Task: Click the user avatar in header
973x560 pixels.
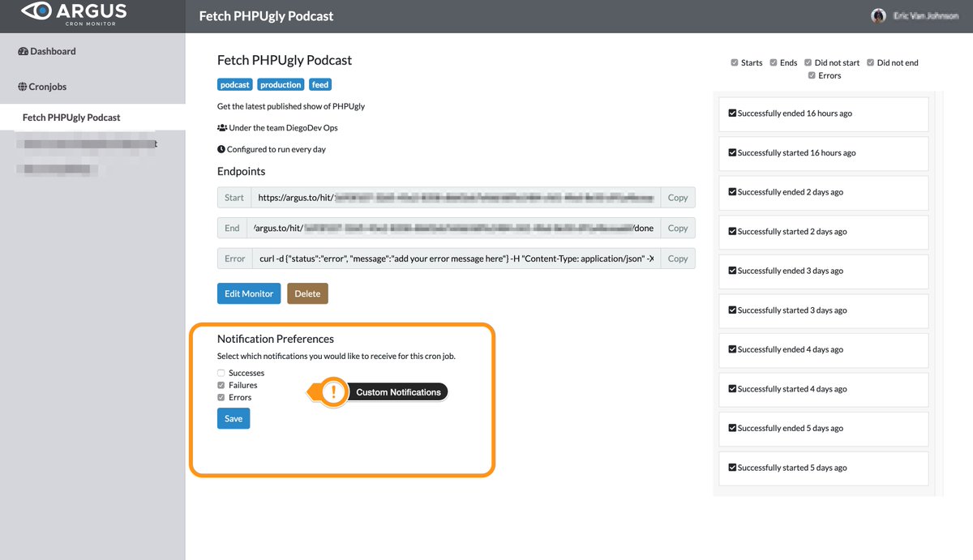Action: pos(878,16)
